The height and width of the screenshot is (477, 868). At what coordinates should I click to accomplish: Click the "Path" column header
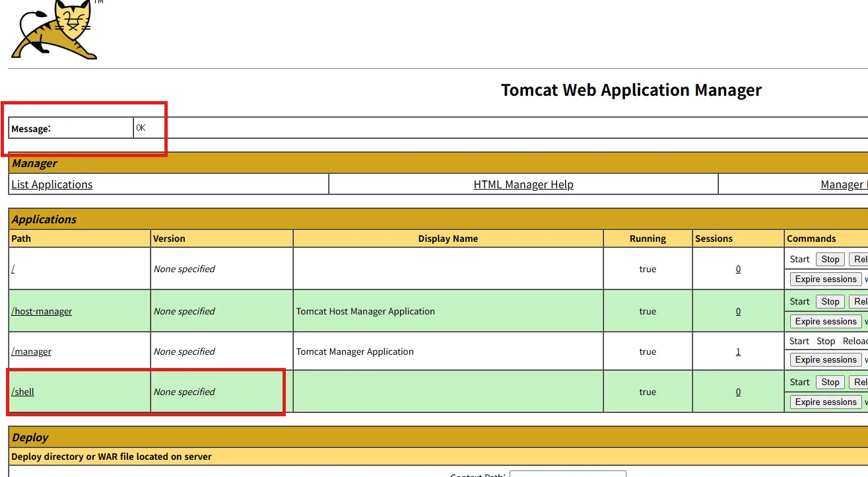click(x=21, y=238)
